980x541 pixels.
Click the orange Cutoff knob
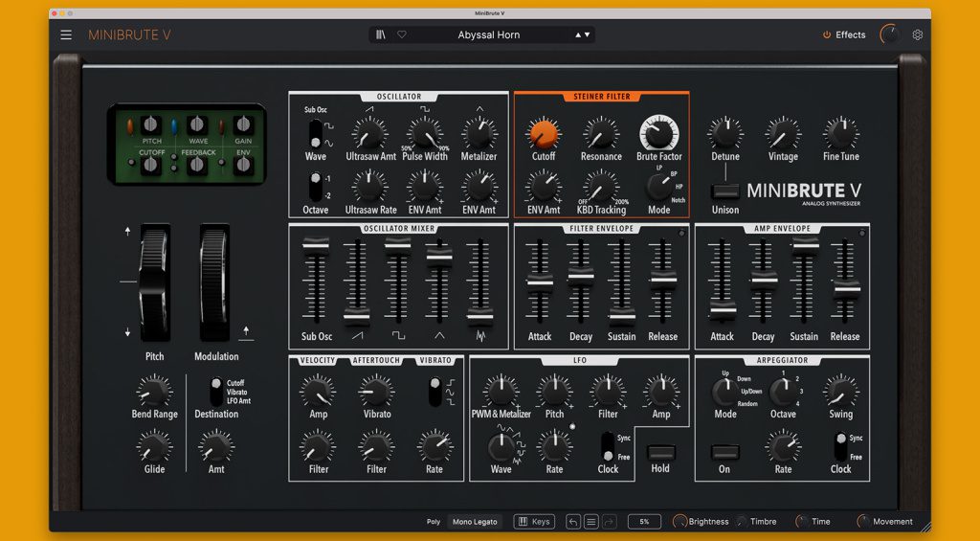544,134
